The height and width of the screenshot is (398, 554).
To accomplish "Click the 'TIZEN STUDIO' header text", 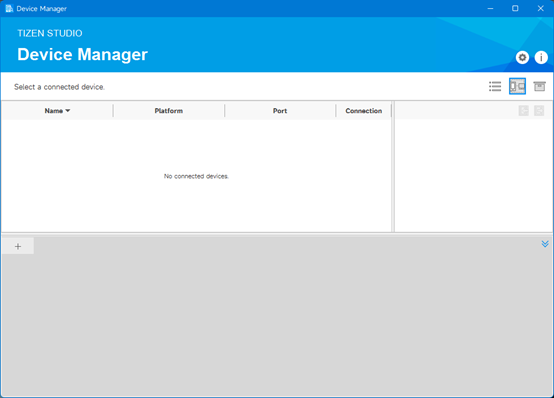I will [x=50, y=33].
